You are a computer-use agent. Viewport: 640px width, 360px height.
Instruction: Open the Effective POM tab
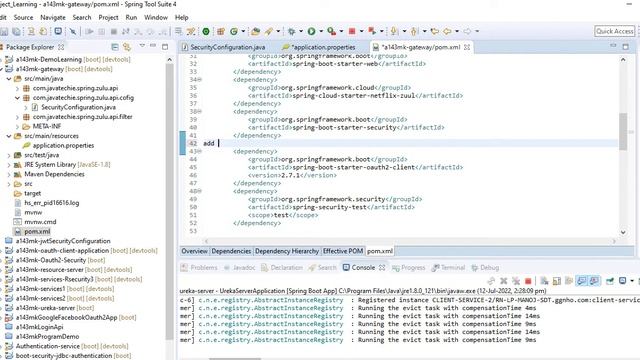pos(343,251)
